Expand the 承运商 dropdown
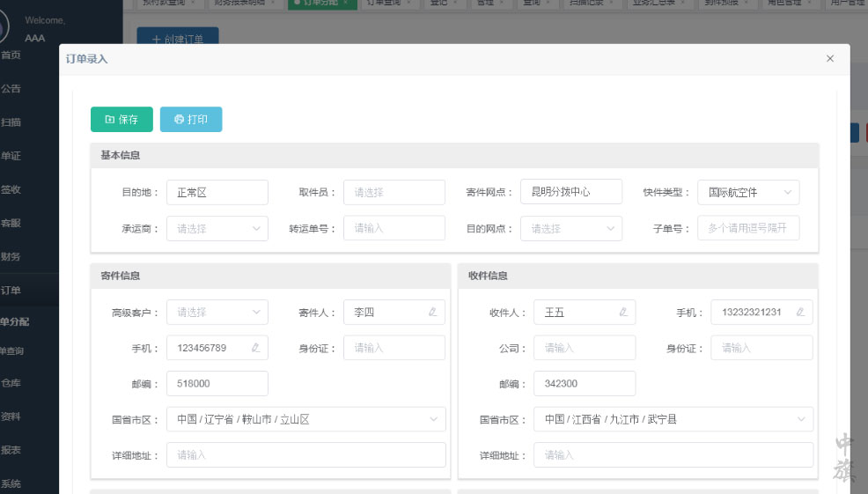The width and height of the screenshot is (868, 494). pyautogui.click(x=217, y=228)
